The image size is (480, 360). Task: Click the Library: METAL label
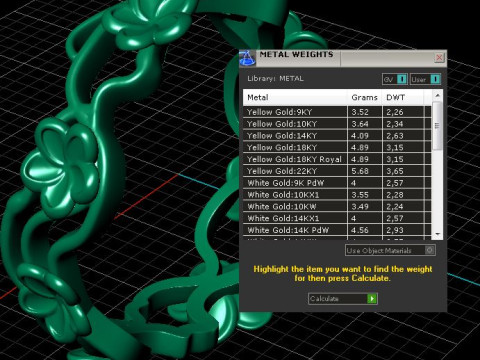tap(275, 79)
